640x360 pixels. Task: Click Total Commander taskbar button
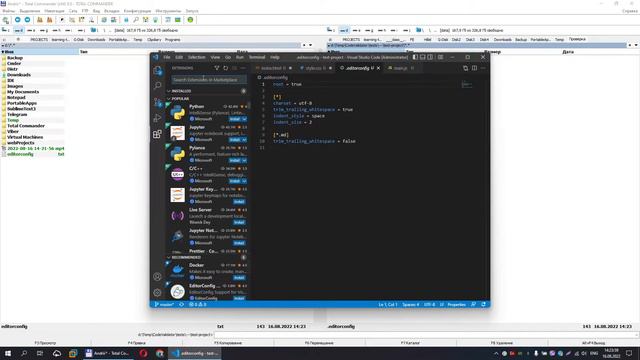(108, 353)
